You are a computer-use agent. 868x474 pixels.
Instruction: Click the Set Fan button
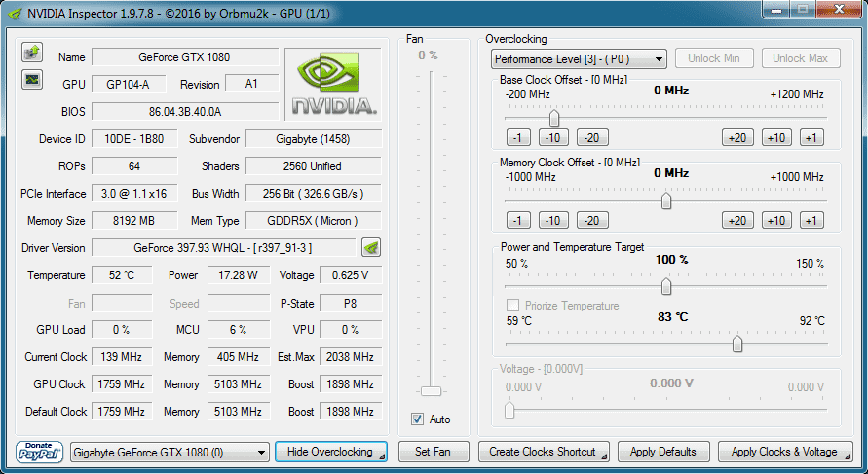tap(434, 452)
